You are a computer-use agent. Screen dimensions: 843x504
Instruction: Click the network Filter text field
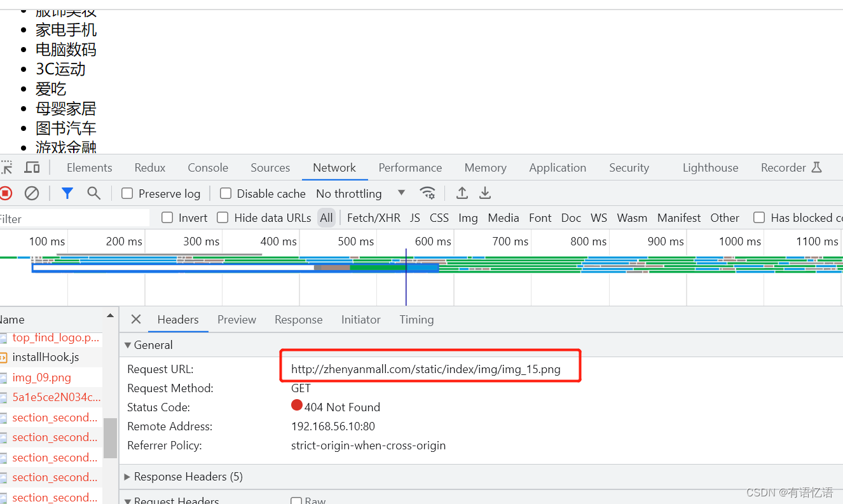point(74,218)
